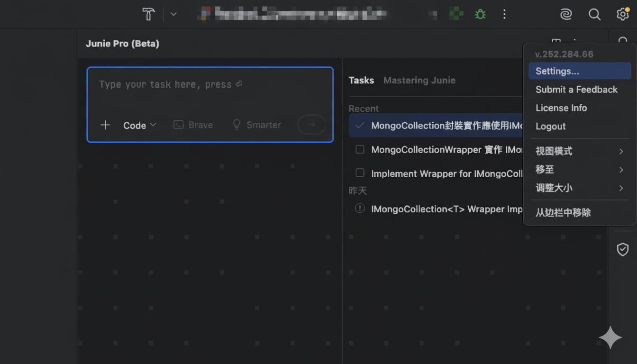Click the checkmark icon of the MongoCollection封裝 task
Screen dimensions: 637x364
coord(360,126)
